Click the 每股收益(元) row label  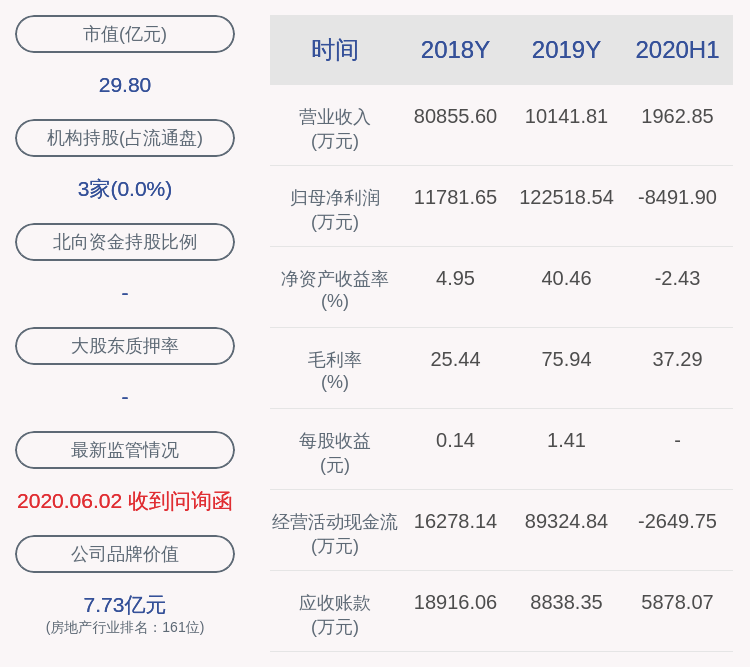(x=335, y=453)
